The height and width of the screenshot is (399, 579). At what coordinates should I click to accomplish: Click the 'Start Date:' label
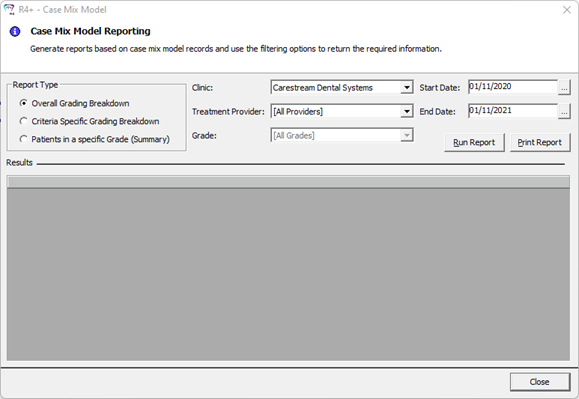click(440, 88)
